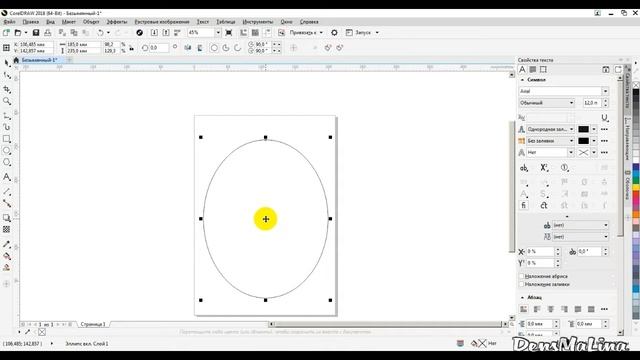Click the full-screen preview icon
Viewport: 640px width, 360px height.
pos(229,33)
